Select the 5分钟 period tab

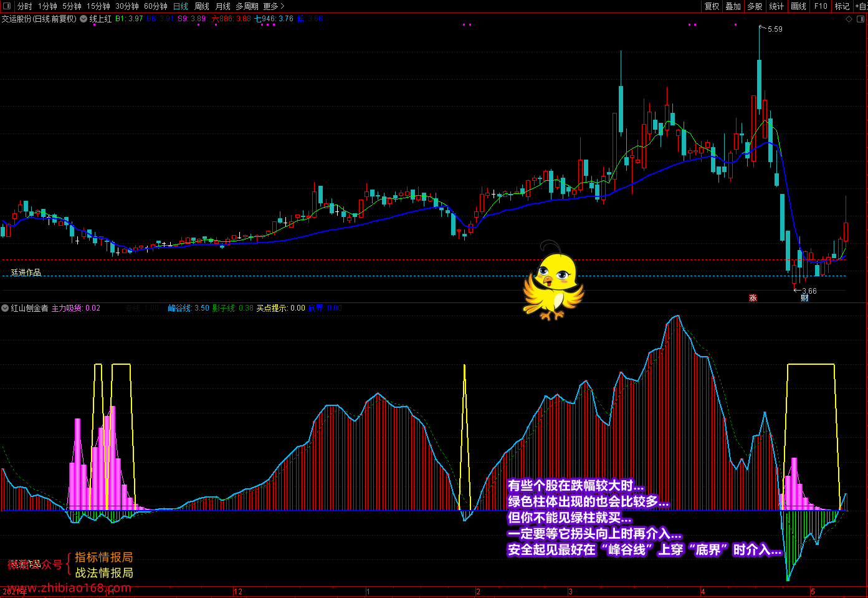coord(72,6)
